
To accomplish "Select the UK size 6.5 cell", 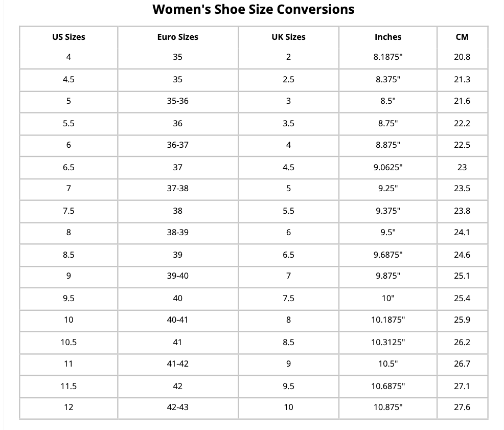I will 288,255.
